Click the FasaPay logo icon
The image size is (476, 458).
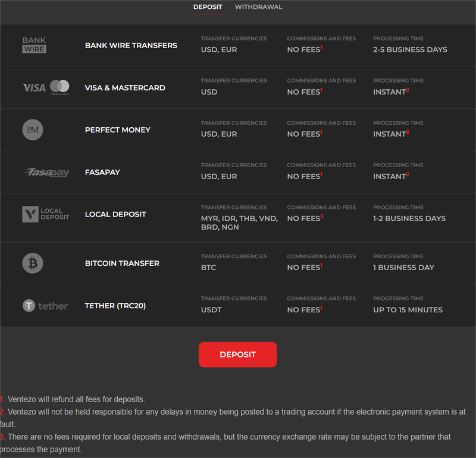click(x=46, y=172)
